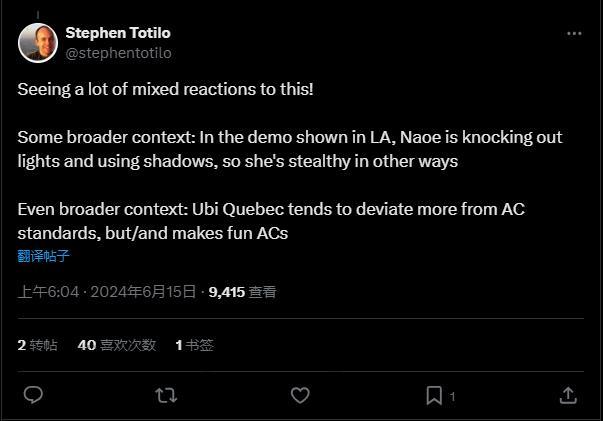Click the share upload icon
Screen dimensions: 603x421
[x=567, y=395]
